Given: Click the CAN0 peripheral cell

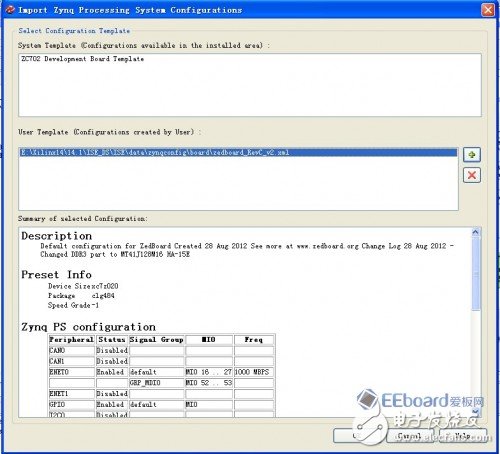Looking at the screenshot, I should [x=72, y=351].
